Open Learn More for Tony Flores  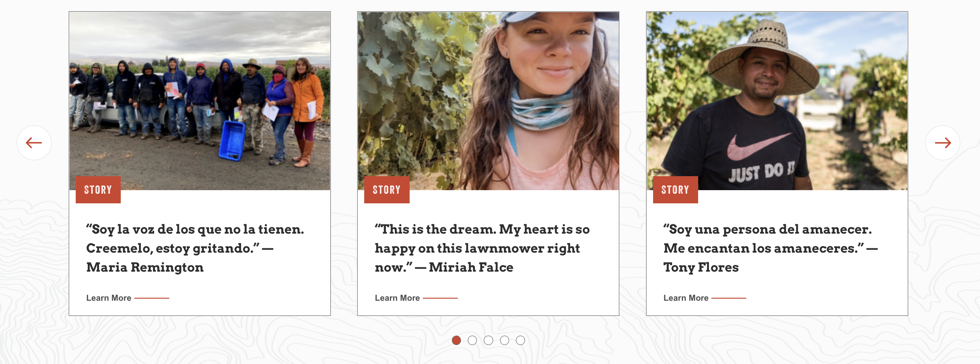[x=686, y=298]
